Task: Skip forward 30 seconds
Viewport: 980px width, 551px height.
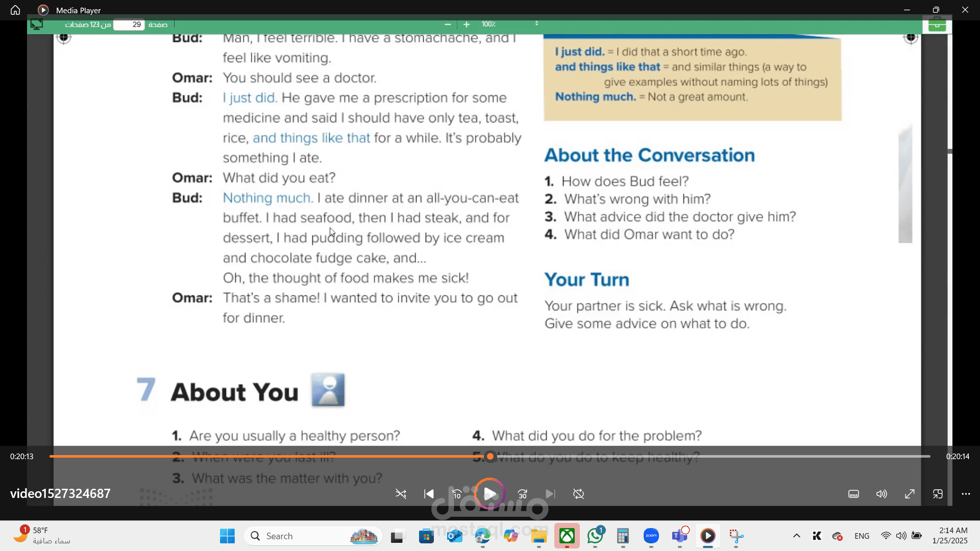Action: 523,494
